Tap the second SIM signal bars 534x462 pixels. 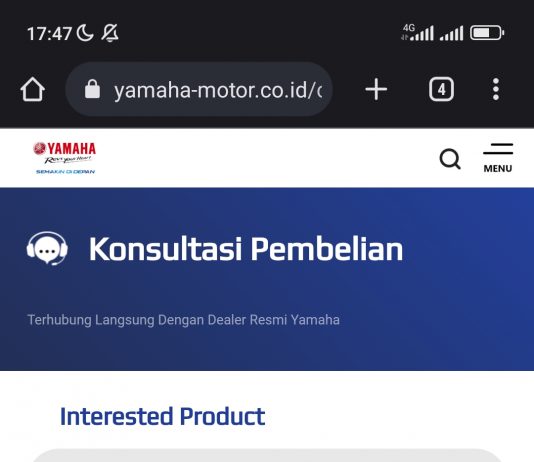tap(452, 33)
